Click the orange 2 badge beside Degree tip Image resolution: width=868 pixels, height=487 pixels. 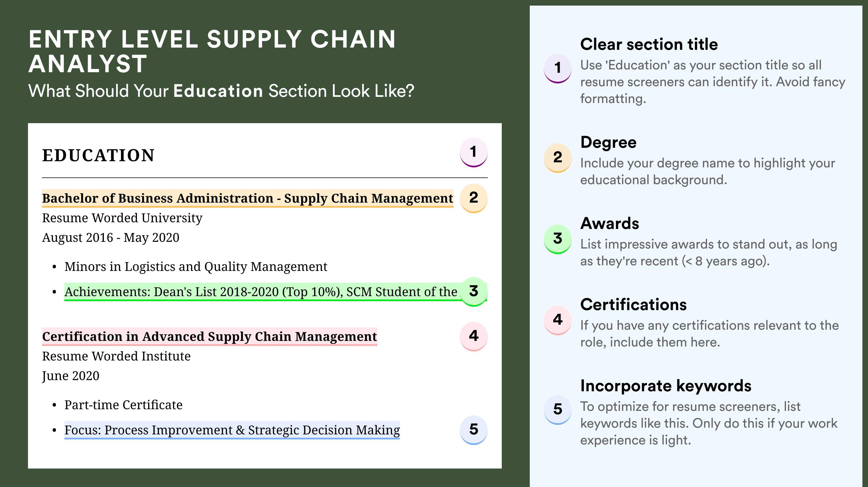click(x=557, y=158)
